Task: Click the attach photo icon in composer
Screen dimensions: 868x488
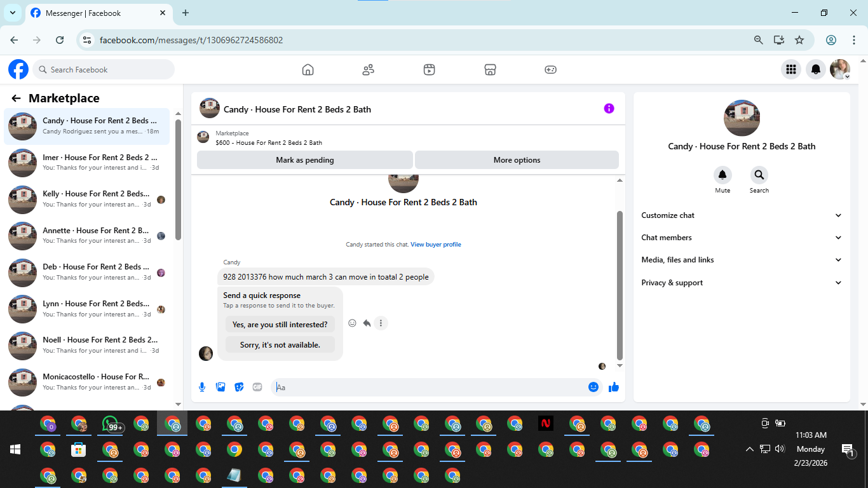Action: tap(220, 387)
